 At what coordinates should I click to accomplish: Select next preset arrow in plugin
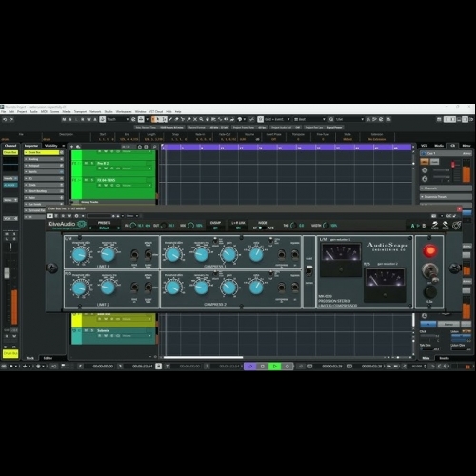point(119,228)
